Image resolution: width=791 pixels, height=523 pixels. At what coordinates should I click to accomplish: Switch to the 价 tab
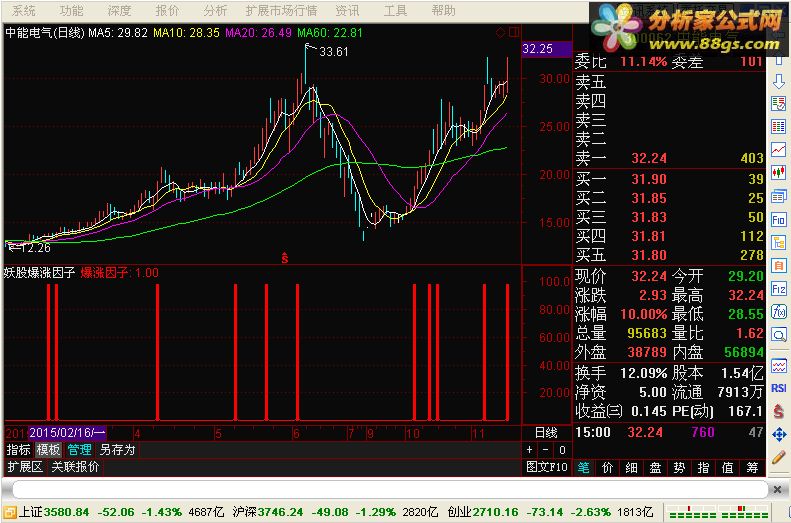coord(607,468)
